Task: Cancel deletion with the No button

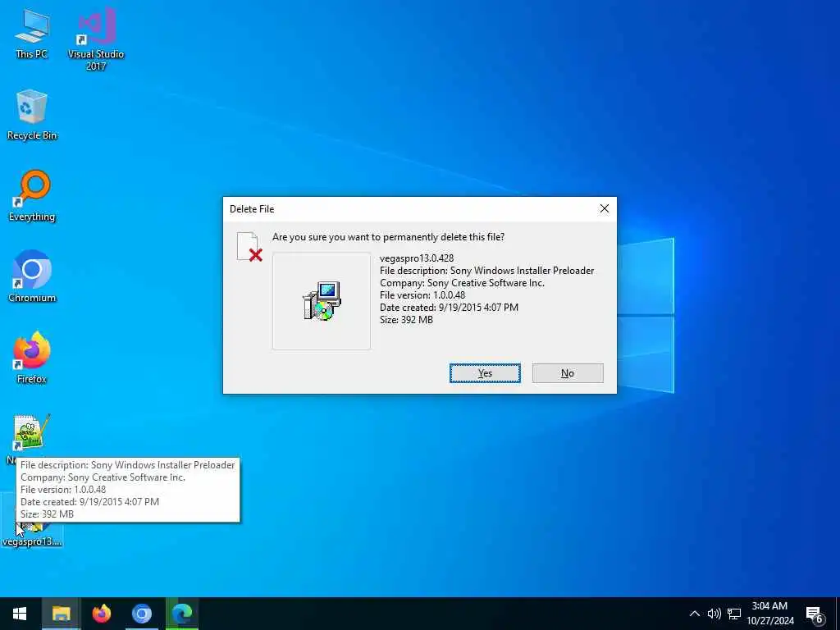Action: 568,373
